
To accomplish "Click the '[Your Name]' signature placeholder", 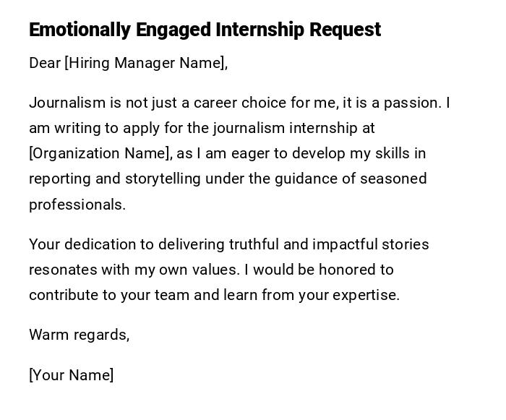I will pyautogui.click(x=71, y=375).
